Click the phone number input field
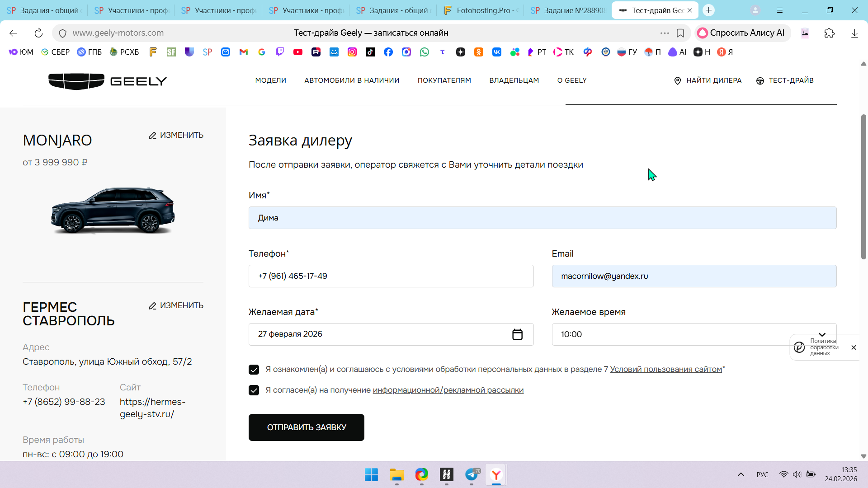The height and width of the screenshot is (488, 868). 391,276
